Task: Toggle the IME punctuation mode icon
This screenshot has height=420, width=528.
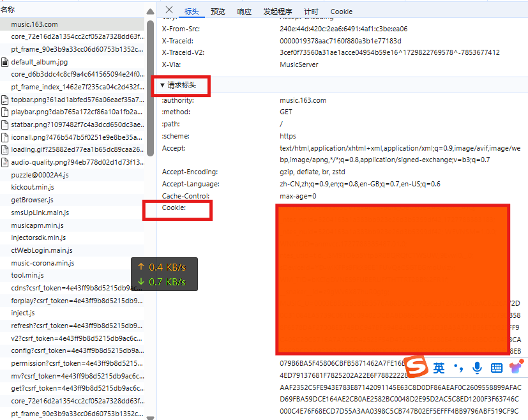Action: 458,368
